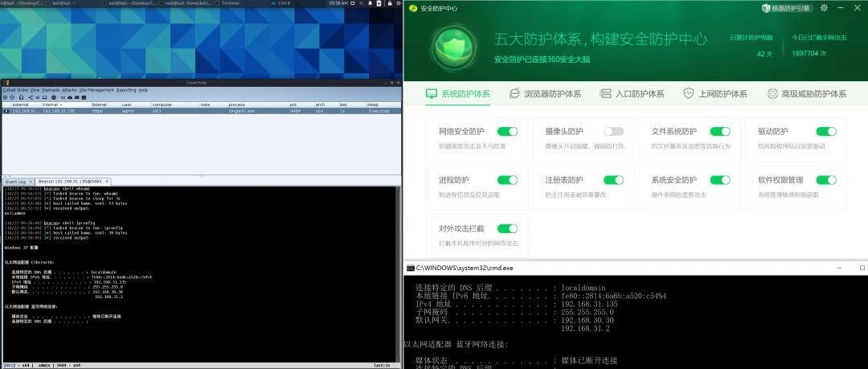Toggle the 系统安全防护 switch
This screenshot has height=369, width=868.
click(720, 180)
